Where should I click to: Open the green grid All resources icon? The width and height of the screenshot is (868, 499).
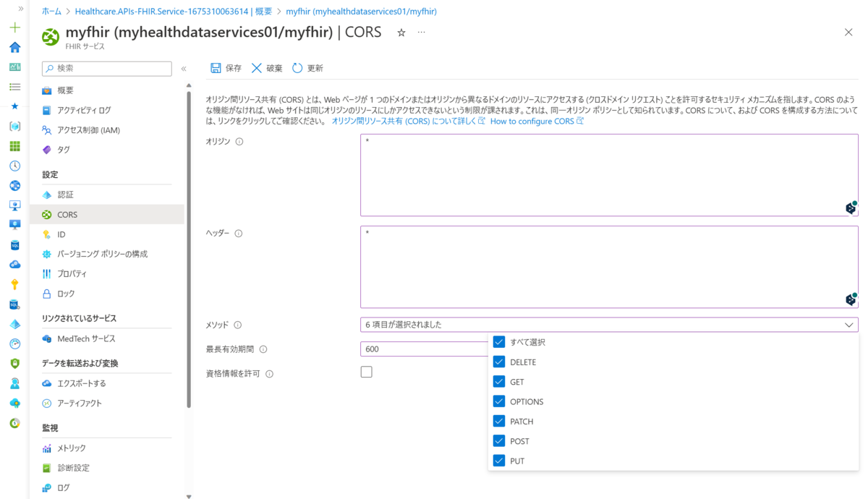coord(14,146)
